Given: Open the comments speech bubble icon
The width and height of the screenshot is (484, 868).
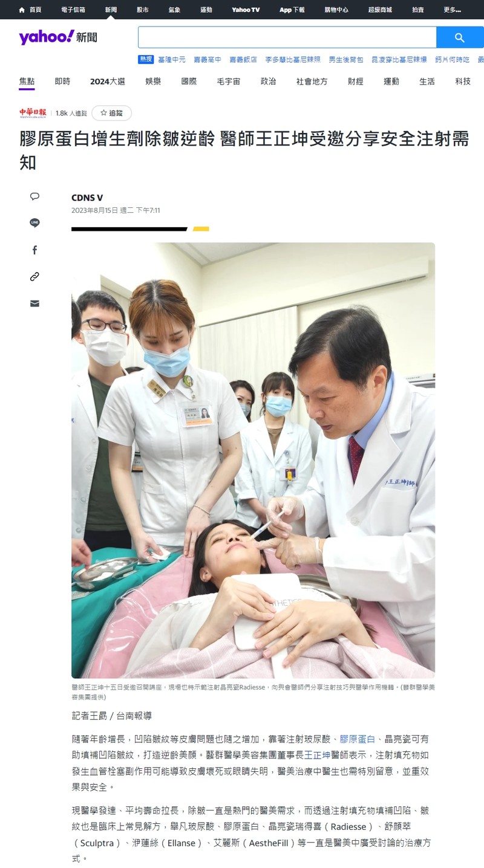Looking at the screenshot, I should click(x=34, y=196).
